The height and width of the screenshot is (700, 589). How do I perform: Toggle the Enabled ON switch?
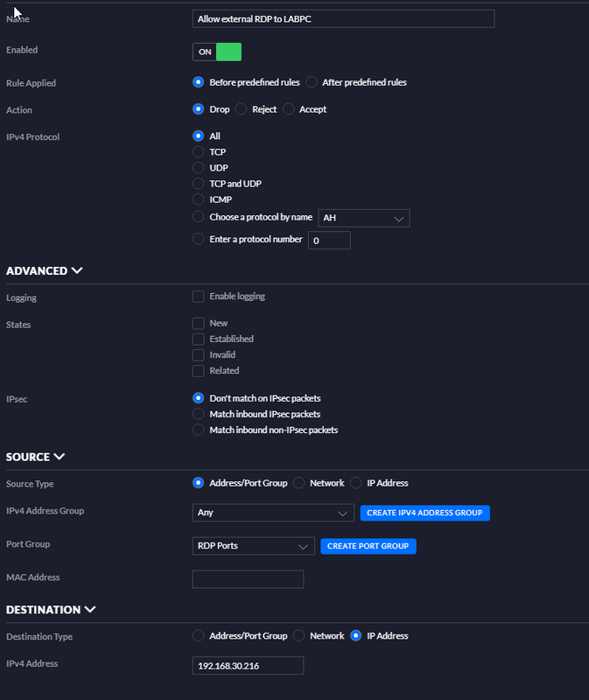[216, 52]
